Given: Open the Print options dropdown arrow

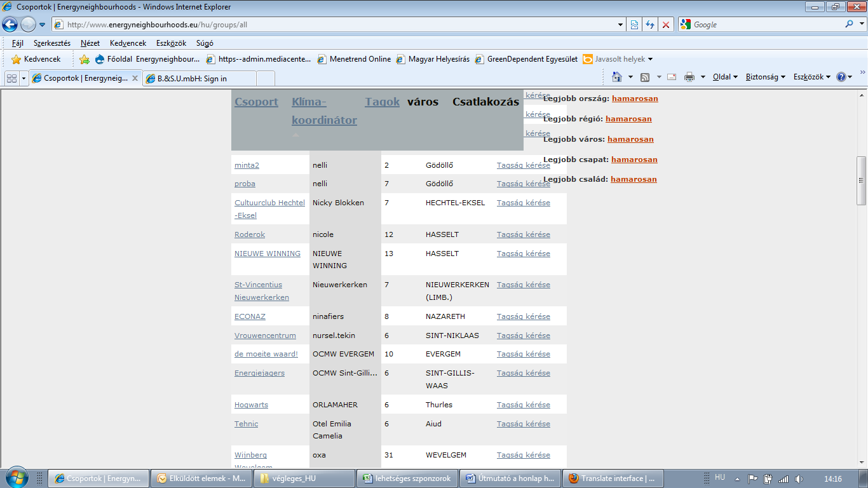Looking at the screenshot, I should [703, 77].
